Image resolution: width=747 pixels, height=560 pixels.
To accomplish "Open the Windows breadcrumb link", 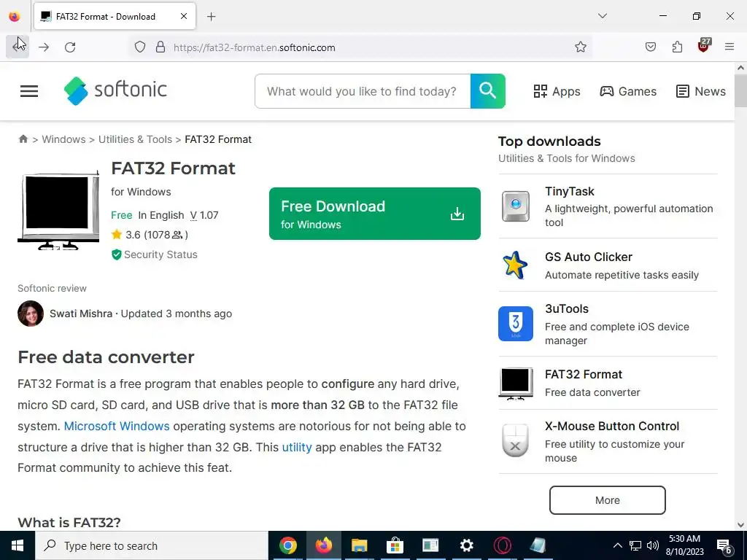I will (x=64, y=139).
